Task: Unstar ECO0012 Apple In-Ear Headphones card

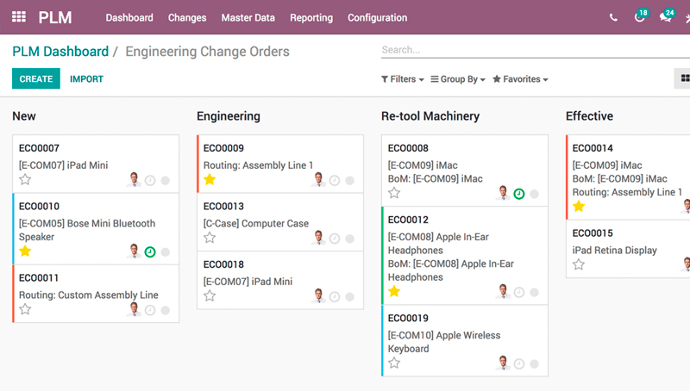Action: pos(394,291)
